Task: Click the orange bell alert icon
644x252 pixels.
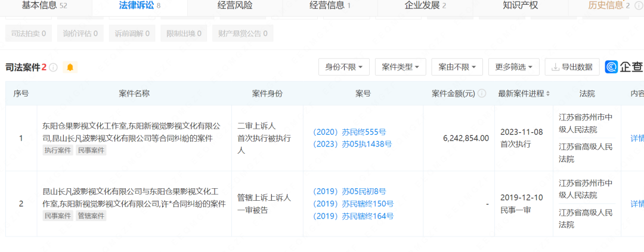Action: 70,67
